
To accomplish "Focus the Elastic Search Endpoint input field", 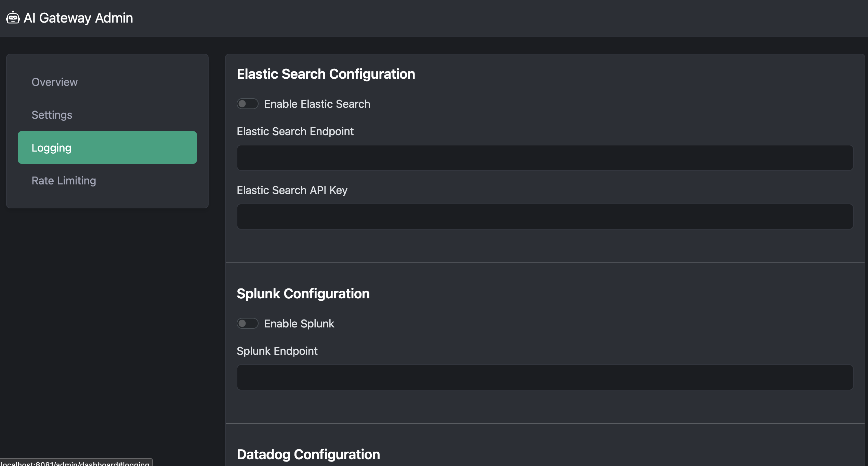I will (544, 158).
